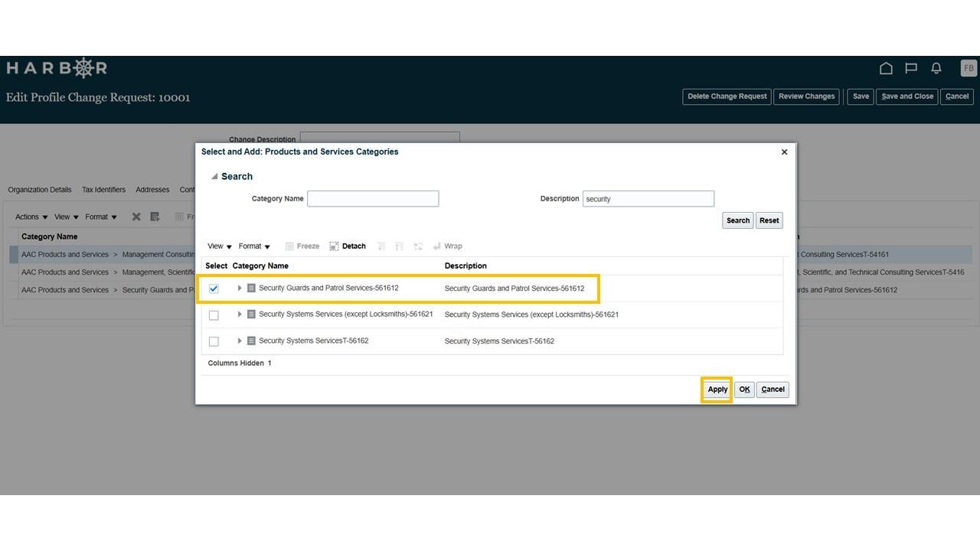Image resolution: width=980 pixels, height=551 pixels.
Task: Uncheck Security Guards and Patrol Services-561612
Action: pyautogui.click(x=214, y=289)
